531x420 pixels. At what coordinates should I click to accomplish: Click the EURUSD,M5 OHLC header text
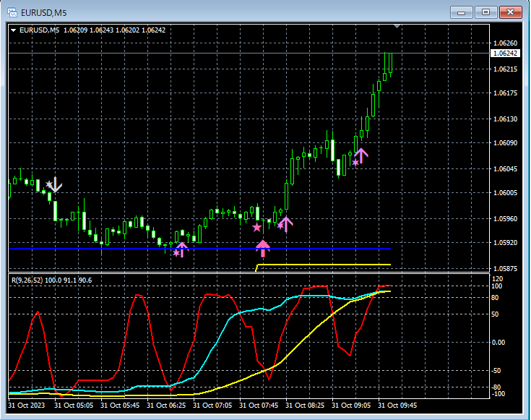coord(92,30)
